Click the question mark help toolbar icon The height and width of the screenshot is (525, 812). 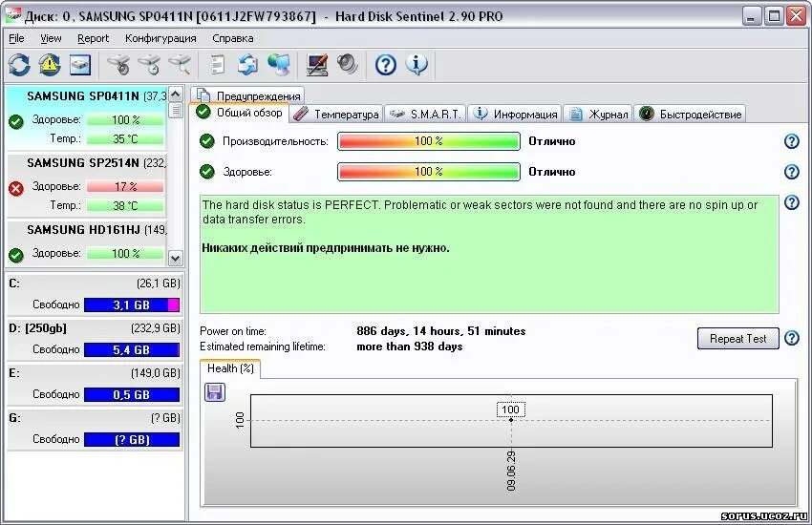[386, 65]
